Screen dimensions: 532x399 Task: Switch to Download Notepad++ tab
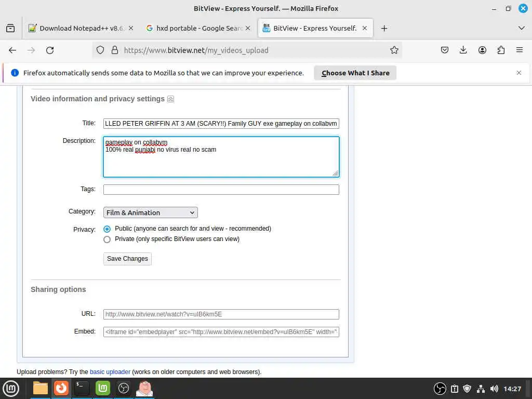tap(81, 28)
